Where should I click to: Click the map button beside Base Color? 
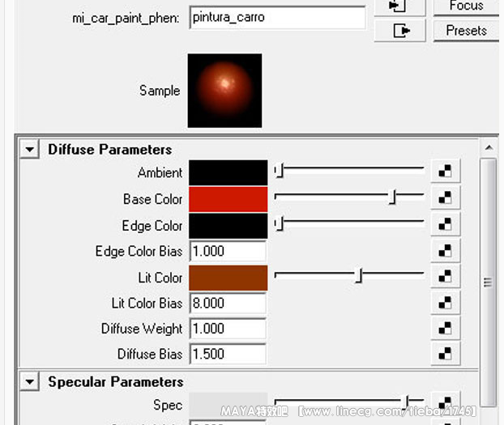(x=445, y=198)
